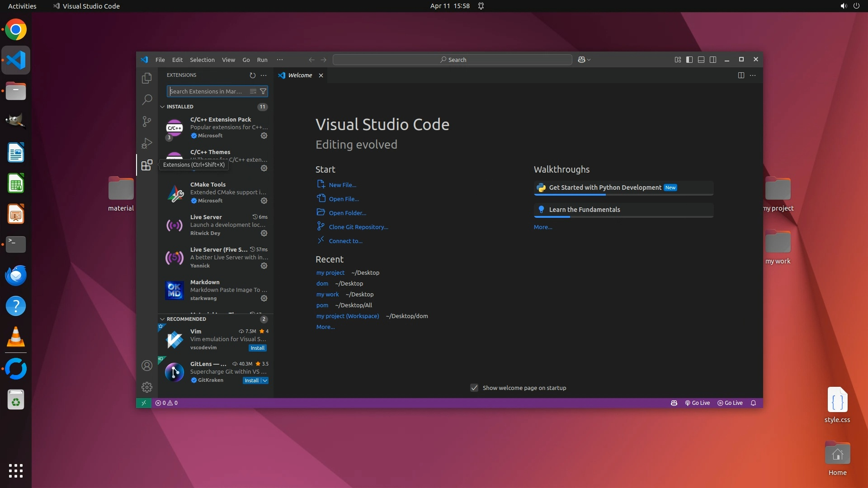Uncheck Show welcome page on startup

pyautogui.click(x=474, y=388)
